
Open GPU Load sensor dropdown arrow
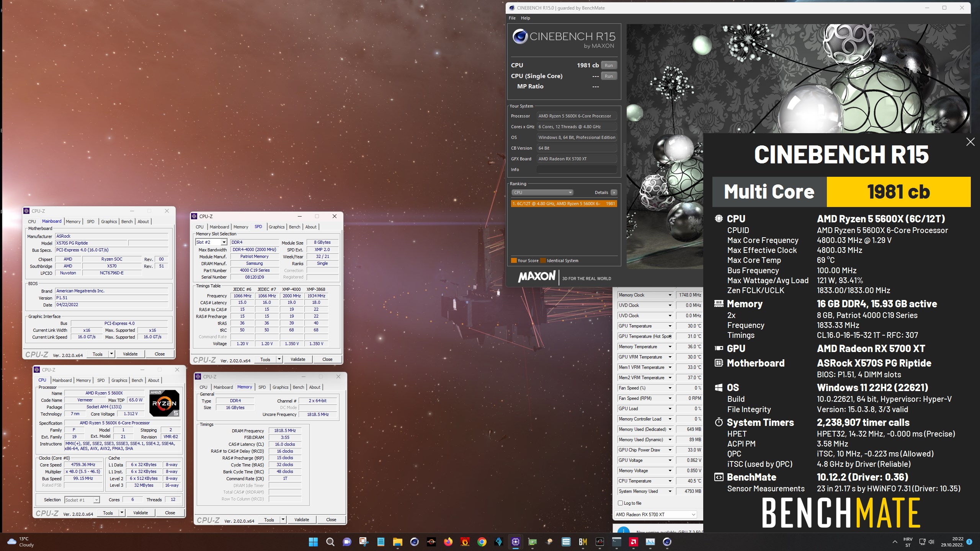tap(670, 409)
